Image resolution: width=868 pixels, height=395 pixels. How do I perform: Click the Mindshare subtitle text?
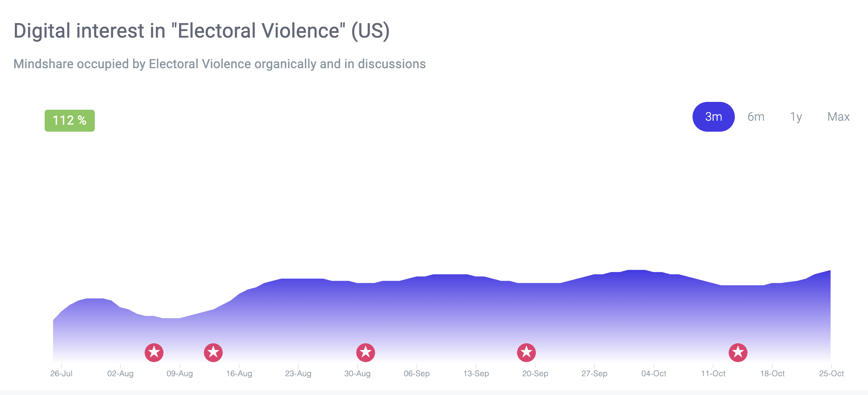[x=219, y=64]
